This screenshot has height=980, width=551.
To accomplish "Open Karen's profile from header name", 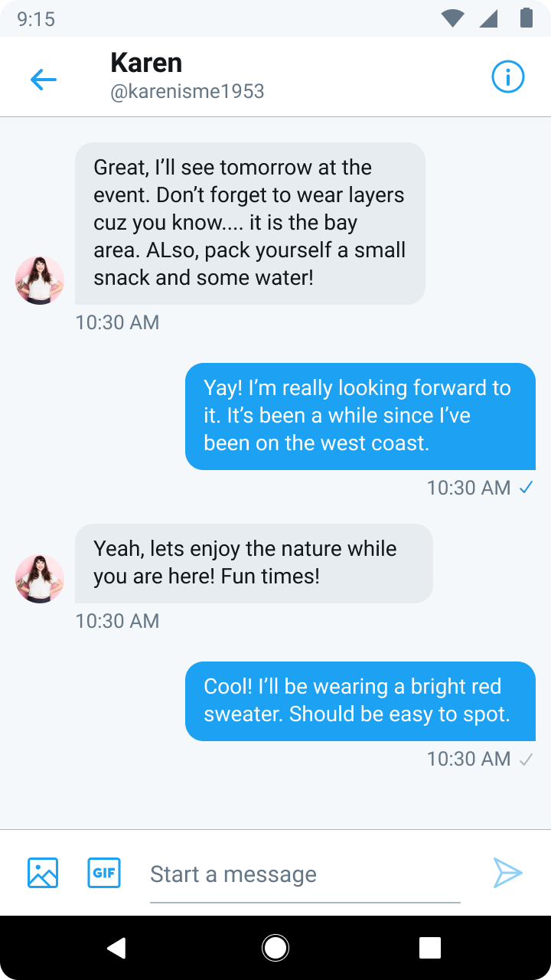I will click(146, 63).
